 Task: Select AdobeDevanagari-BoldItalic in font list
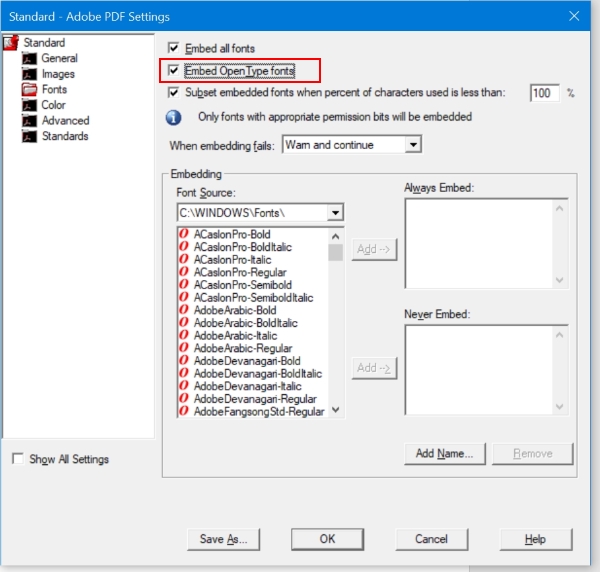coord(258,373)
